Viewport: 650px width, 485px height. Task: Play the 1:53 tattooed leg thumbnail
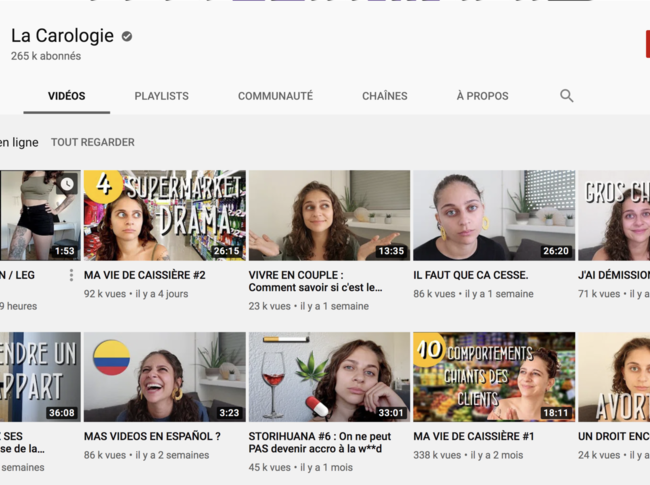(40, 215)
